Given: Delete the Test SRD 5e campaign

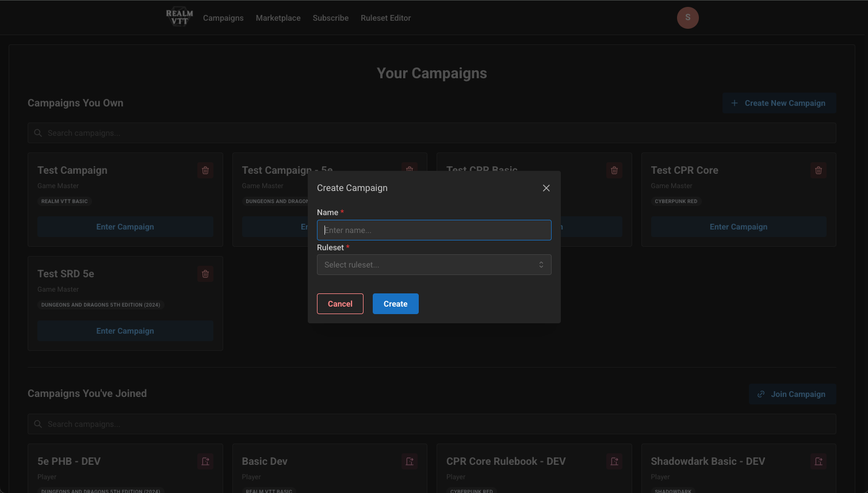Looking at the screenshot, I should 205,274.
